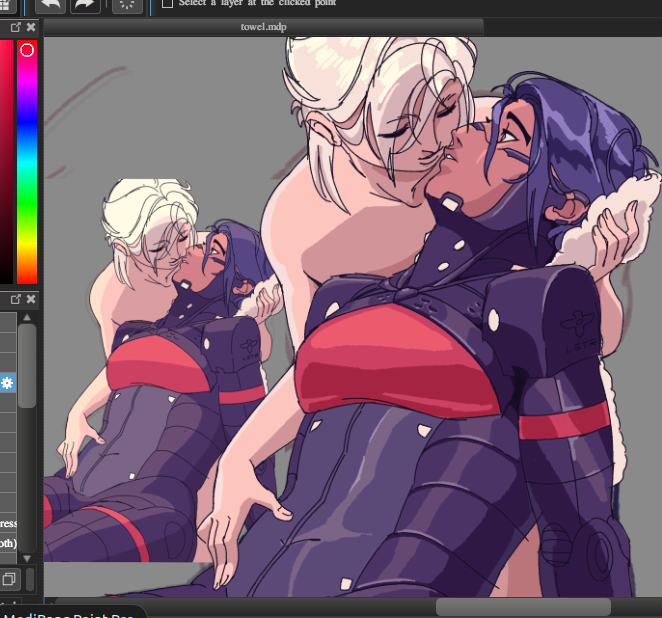Pick a green hue on the rainbow hue bar
Screen dimensions: 662x618
point(27,203)
